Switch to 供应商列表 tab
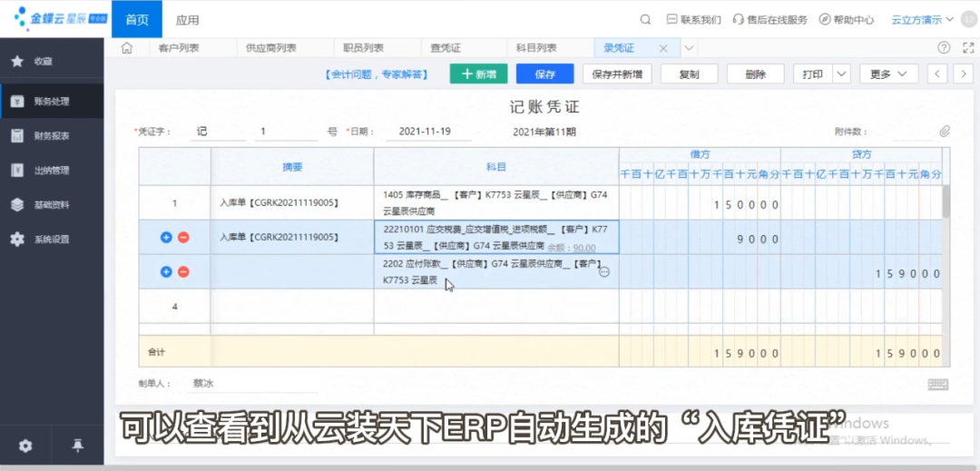Viewport: 980px width, 471px height. tap(271, 48)
